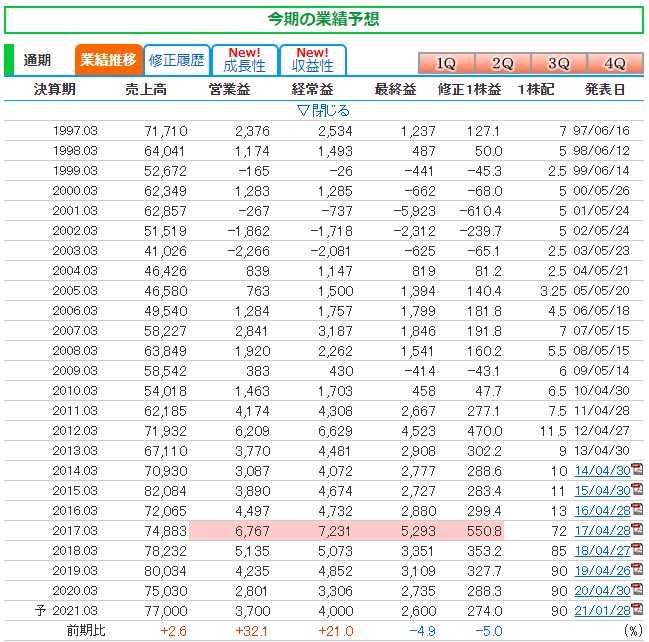
Task: Click the PDF icon next to 16/04/28
Action: coord(636,510)
